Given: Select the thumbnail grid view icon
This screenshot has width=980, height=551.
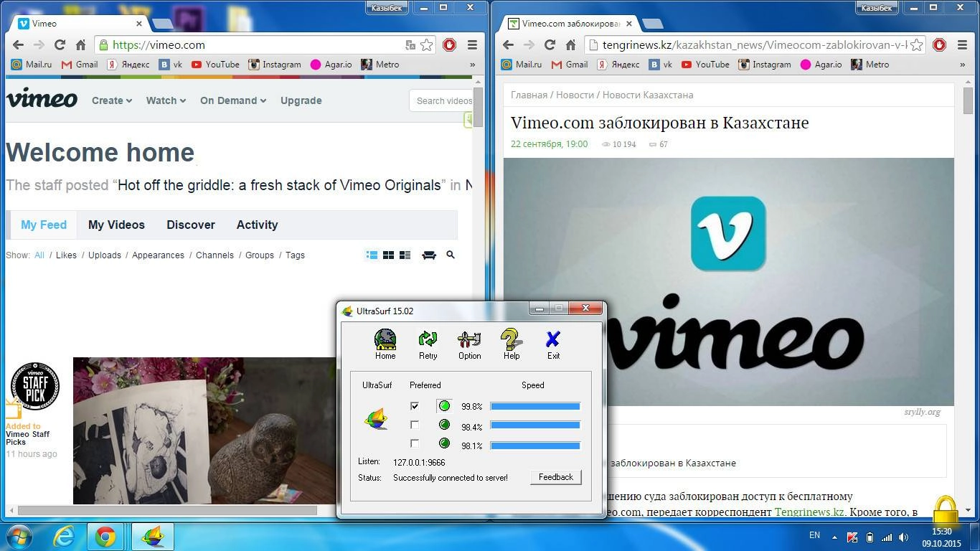Looking at the screenshot, I should click(388, 255).
